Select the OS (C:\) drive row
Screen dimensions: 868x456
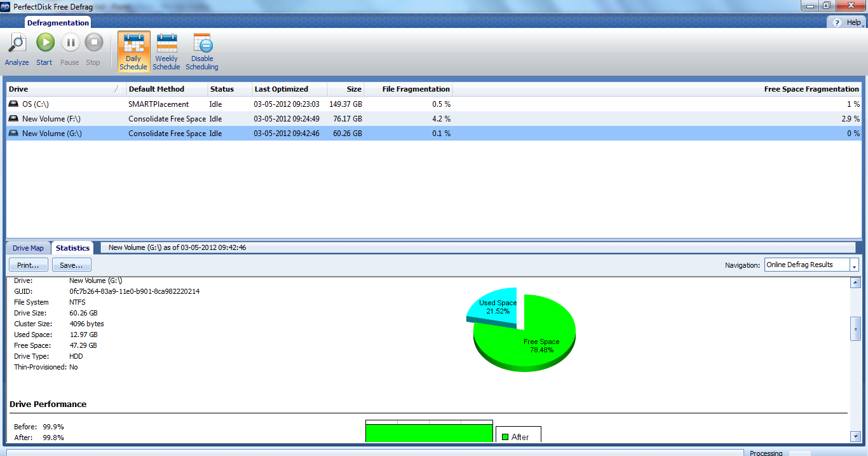tap(434, 104)
